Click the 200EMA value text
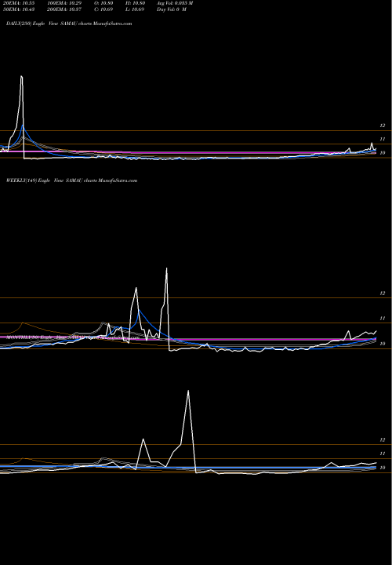 (64, 9)
